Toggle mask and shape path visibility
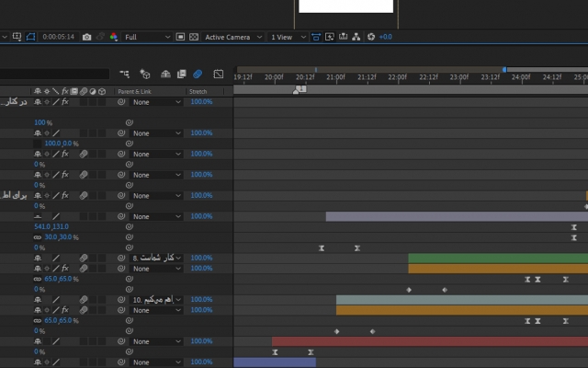Image resolution: width=588 pixels, height=368 pixels. 30,37
